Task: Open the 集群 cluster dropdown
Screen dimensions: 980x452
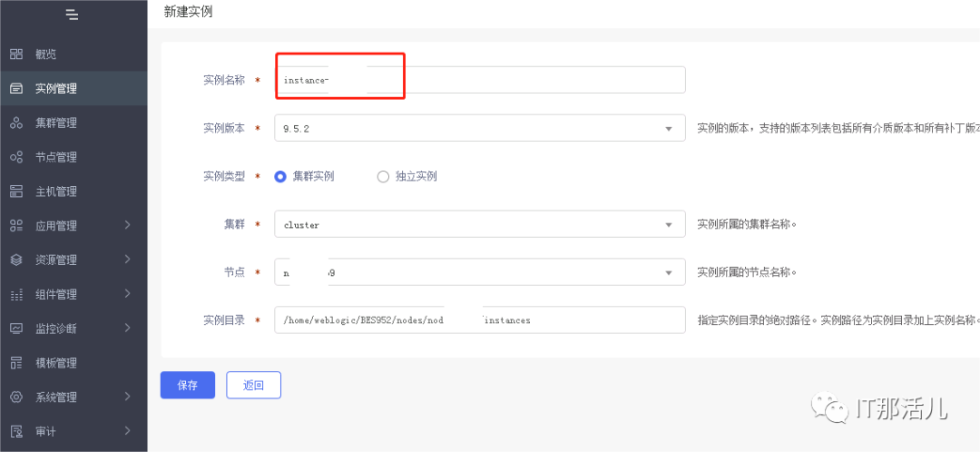Action: [x=479, y=224]
